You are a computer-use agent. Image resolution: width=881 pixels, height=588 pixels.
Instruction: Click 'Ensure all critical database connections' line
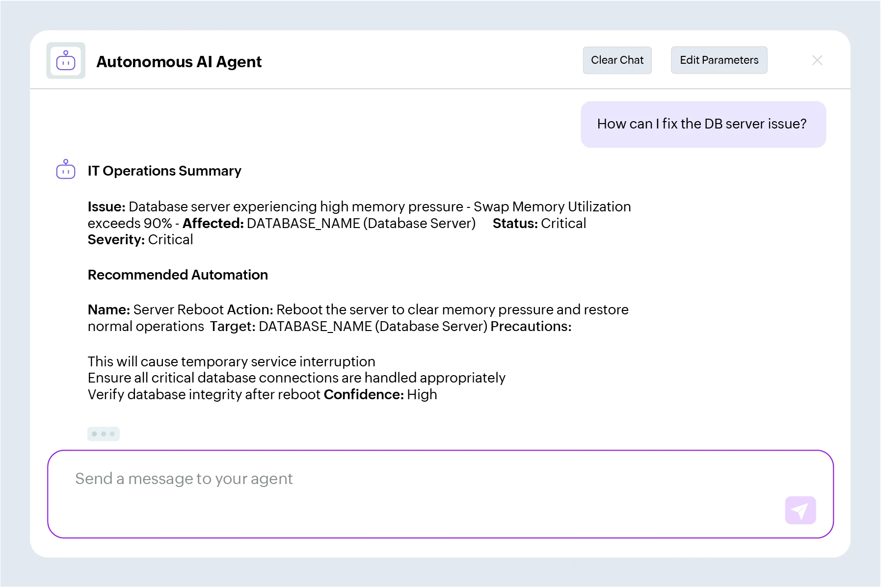(x=296, y=378)
